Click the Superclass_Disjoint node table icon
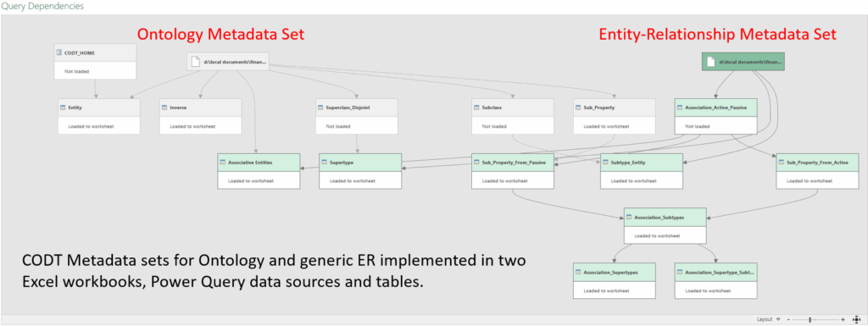The width and height of the screenshot is (868, 326). tap(321, 108)
